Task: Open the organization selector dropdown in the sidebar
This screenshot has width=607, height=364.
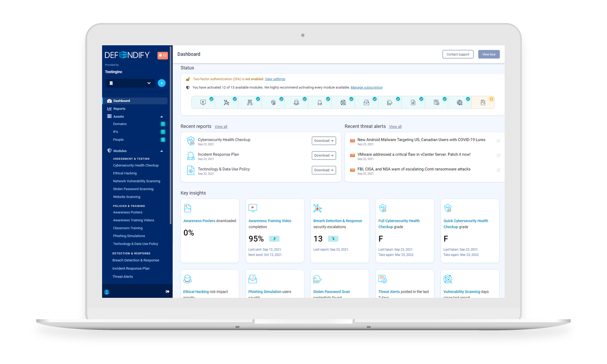Action: click(130, 83)
